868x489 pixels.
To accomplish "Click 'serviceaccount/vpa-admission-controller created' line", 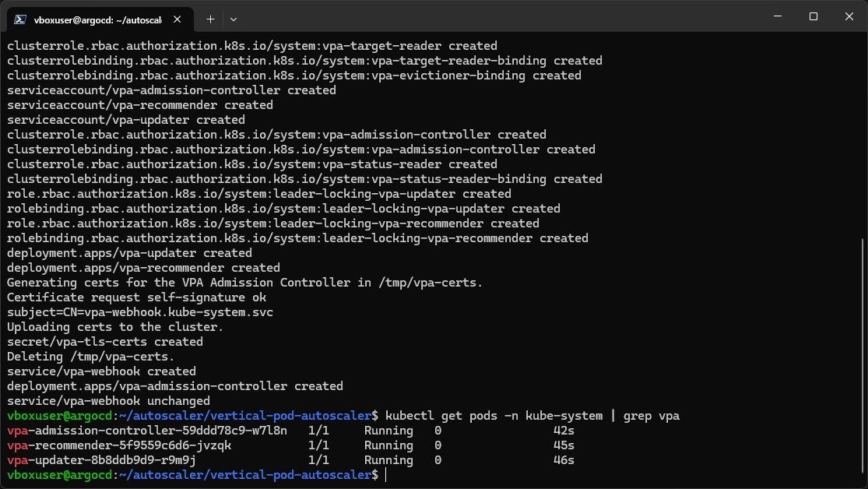I will [171, 90].
